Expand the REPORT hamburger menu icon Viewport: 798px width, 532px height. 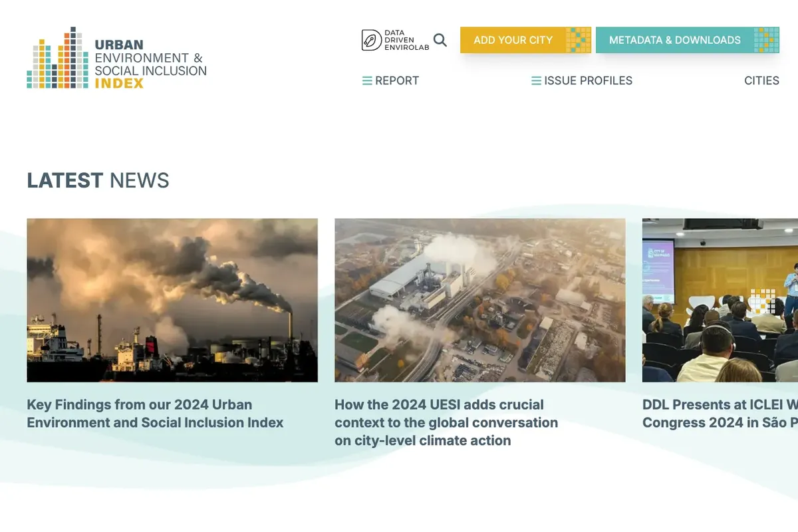[x=367, y=80]
